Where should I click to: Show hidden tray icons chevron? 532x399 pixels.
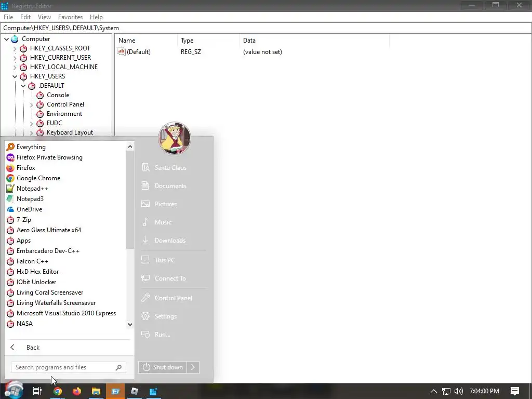434,391
